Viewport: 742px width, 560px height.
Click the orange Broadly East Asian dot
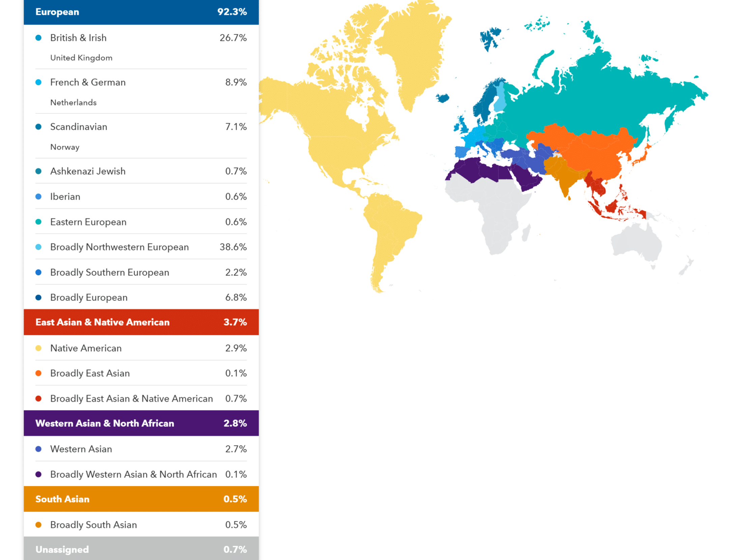38,374
